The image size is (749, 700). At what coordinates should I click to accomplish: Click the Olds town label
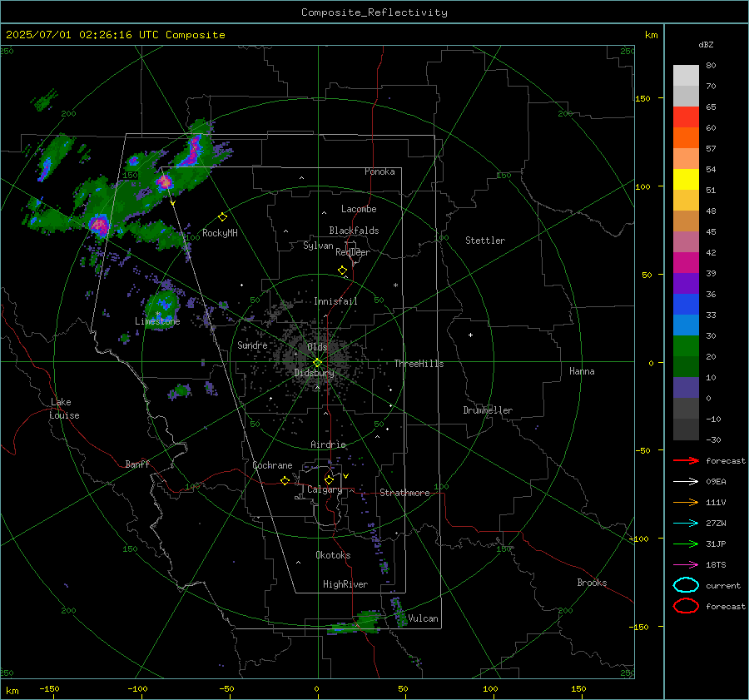tap(317, 347)
